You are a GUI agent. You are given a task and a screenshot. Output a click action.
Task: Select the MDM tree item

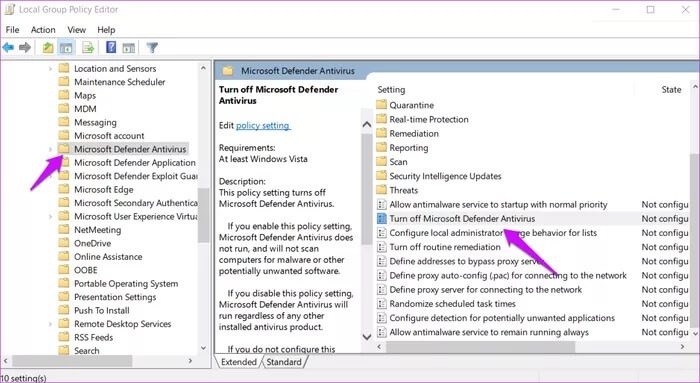[85, 109]
